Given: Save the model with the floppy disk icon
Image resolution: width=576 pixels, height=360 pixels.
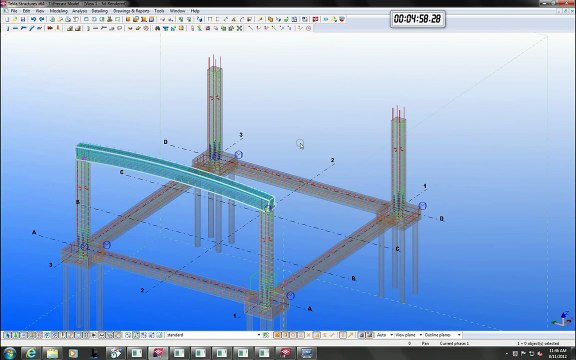Looking at the screenshot, I should (x=23, y=19).
